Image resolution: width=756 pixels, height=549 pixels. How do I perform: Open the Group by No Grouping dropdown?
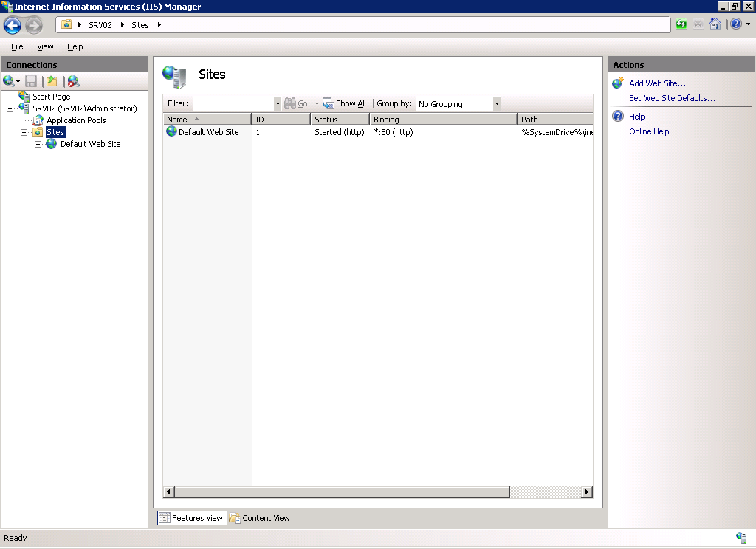click(497, 103)
